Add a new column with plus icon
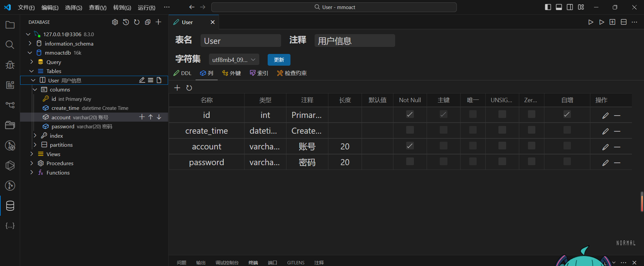Screen dimensions: 644x266 point(177,88)
